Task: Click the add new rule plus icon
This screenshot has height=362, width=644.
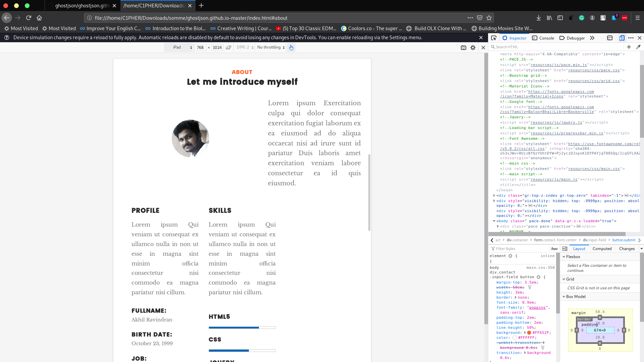Action: pyautogui.click(x=629, y=47)
